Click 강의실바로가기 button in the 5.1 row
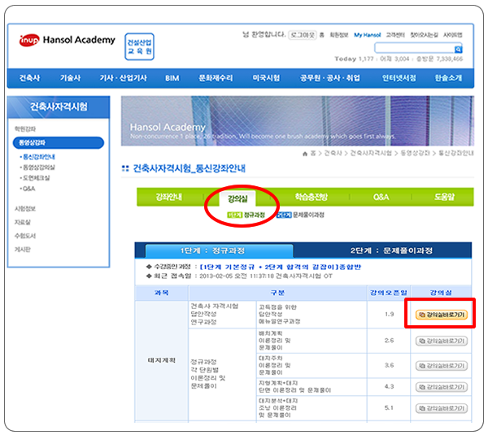Viewport: 488px width, 448px height. coord(442,408)
